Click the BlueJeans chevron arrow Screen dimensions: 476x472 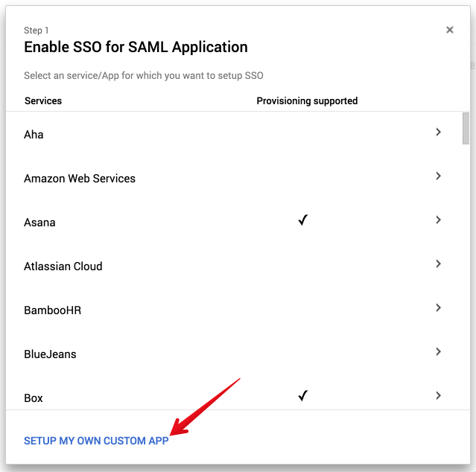point(438,352)
